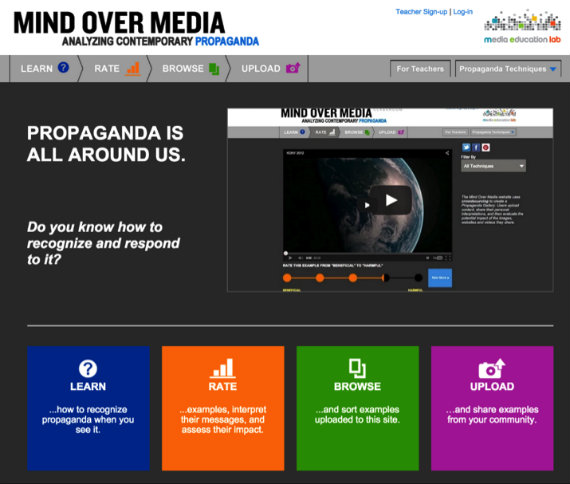Open the orange RATE tile

(x=223, y=408)
